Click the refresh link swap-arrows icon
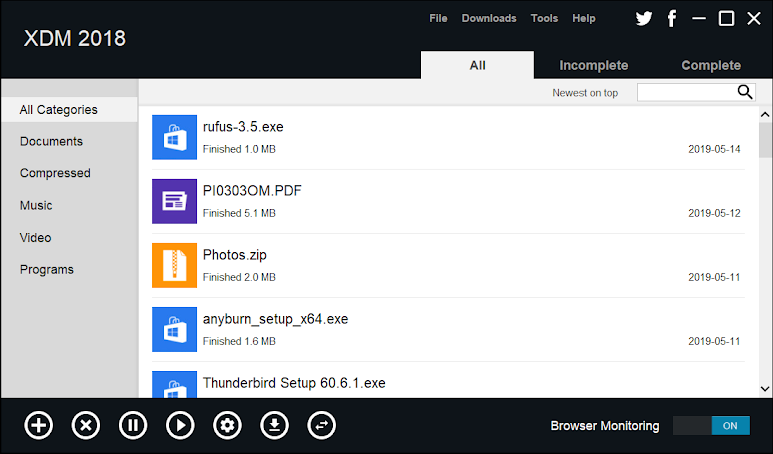Image resolution: width=773 pixels, height=454 pixels. click(322, 425)
